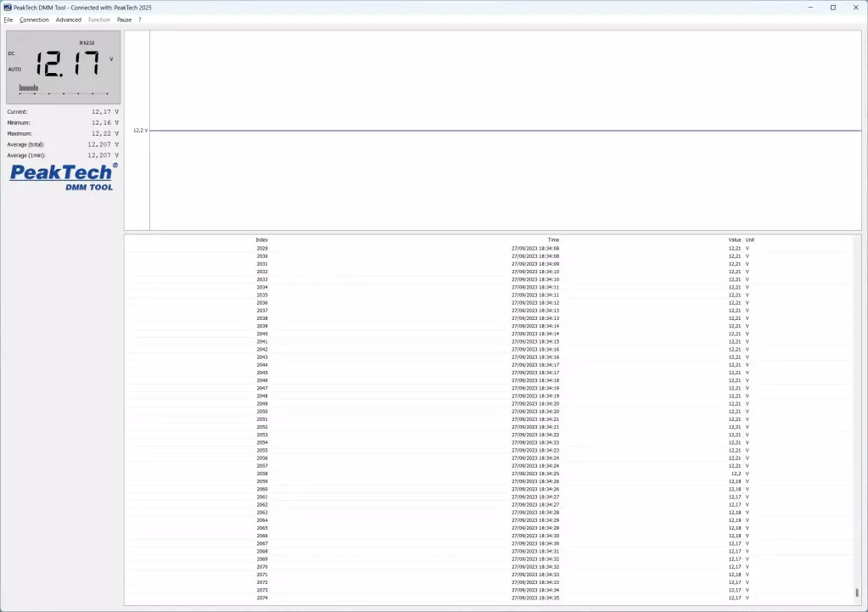Click the Average (1min) 12,207 V value
The height and width of the screenshot is (612, 868).
click(103, 155)
